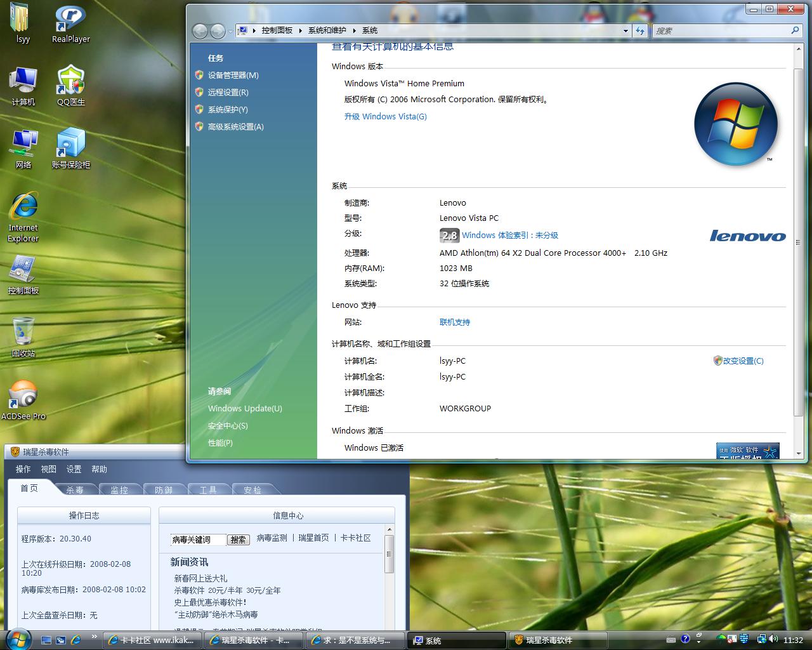Image resolution: width=812 pixels, height=650 pixels.
Task: Expand the address bar history dropdown
Action: 625,30
